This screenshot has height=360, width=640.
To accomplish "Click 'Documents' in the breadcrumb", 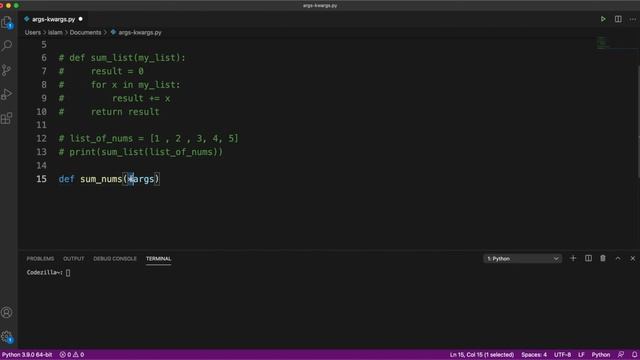I will pos(85,33).
